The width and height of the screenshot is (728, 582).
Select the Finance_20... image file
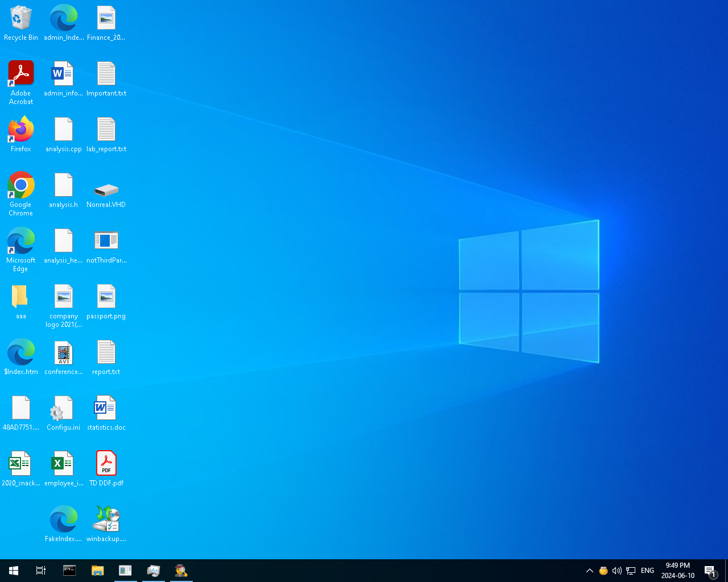(x=106, y=23)
